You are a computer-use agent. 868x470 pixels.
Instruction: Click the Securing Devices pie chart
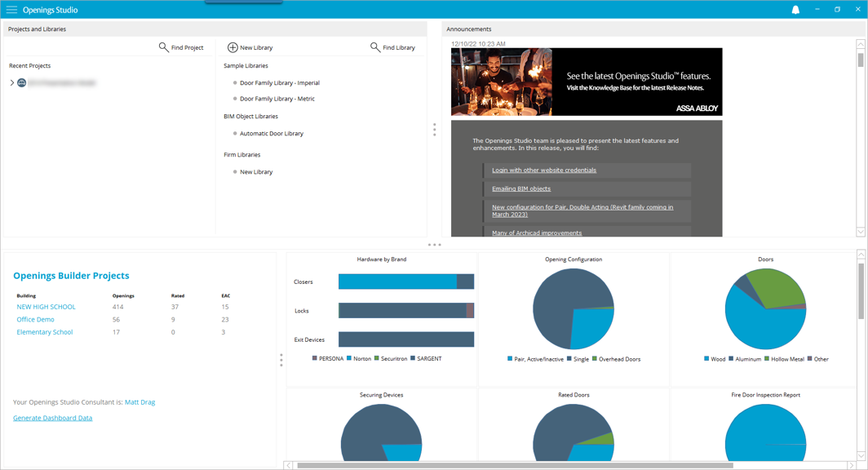point(382,432)
